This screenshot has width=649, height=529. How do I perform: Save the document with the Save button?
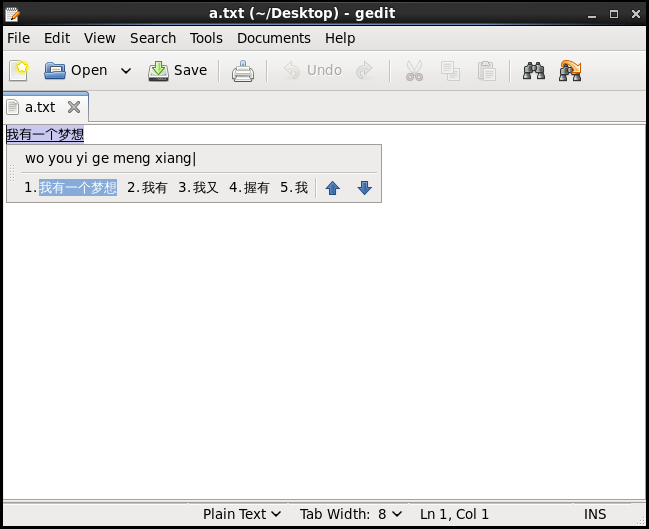[x=178, y=70]
